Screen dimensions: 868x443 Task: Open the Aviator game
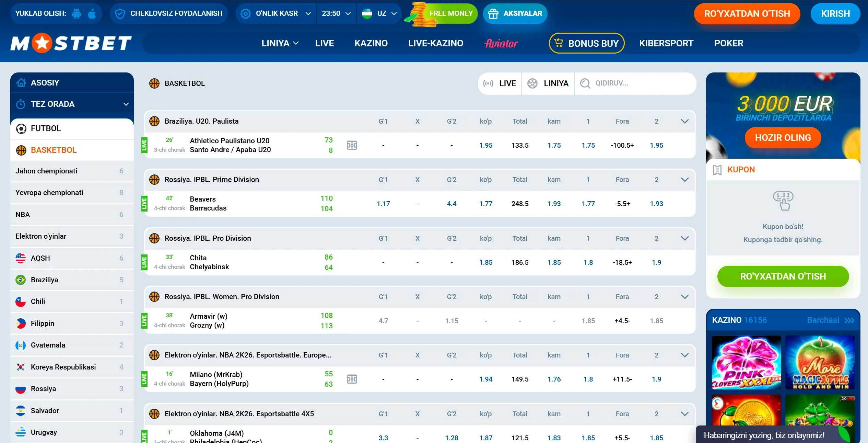501,43
